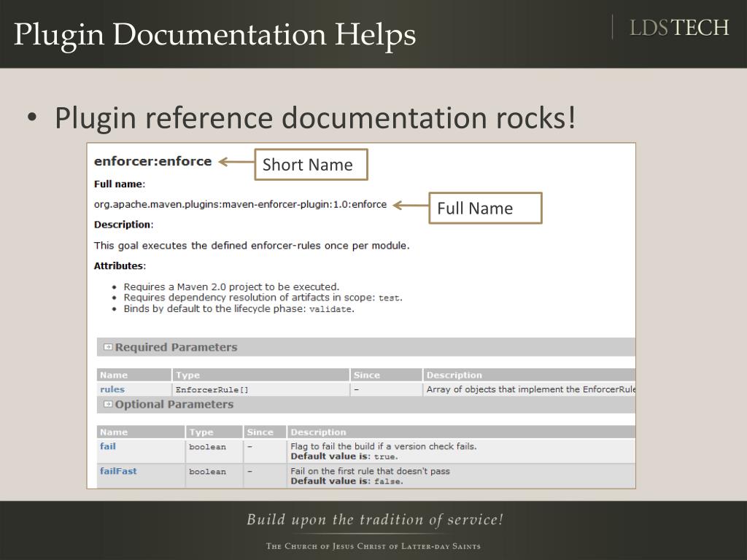Click 'Fail on the first rule that doesn't pass'
747x560 pixels.
(x=370, y=471)
